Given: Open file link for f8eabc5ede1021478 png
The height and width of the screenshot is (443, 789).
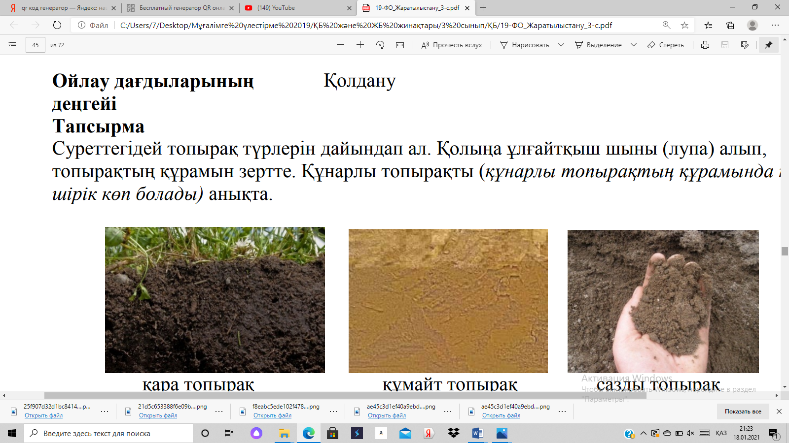Looking at the screenshot, I should click(272, 415).
